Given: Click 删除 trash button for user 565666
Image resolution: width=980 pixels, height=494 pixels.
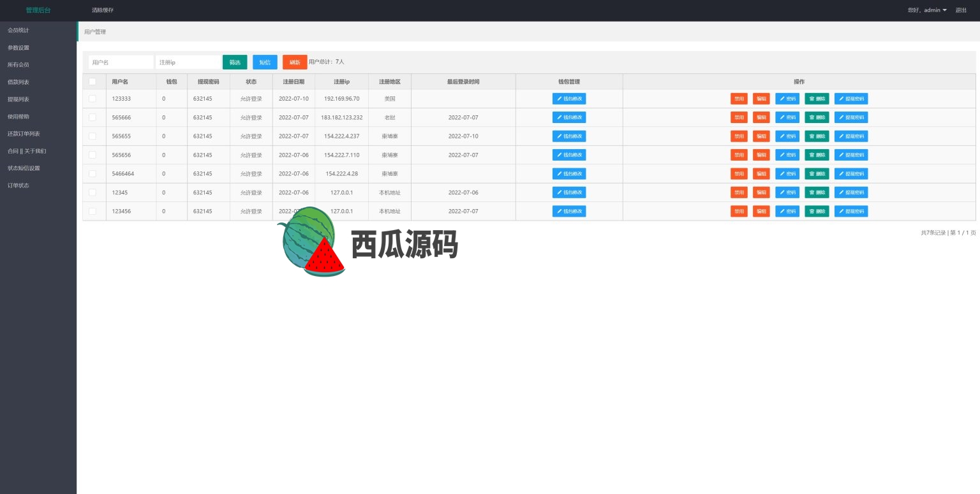Looking at the screenshot, I should pos(817,117).
